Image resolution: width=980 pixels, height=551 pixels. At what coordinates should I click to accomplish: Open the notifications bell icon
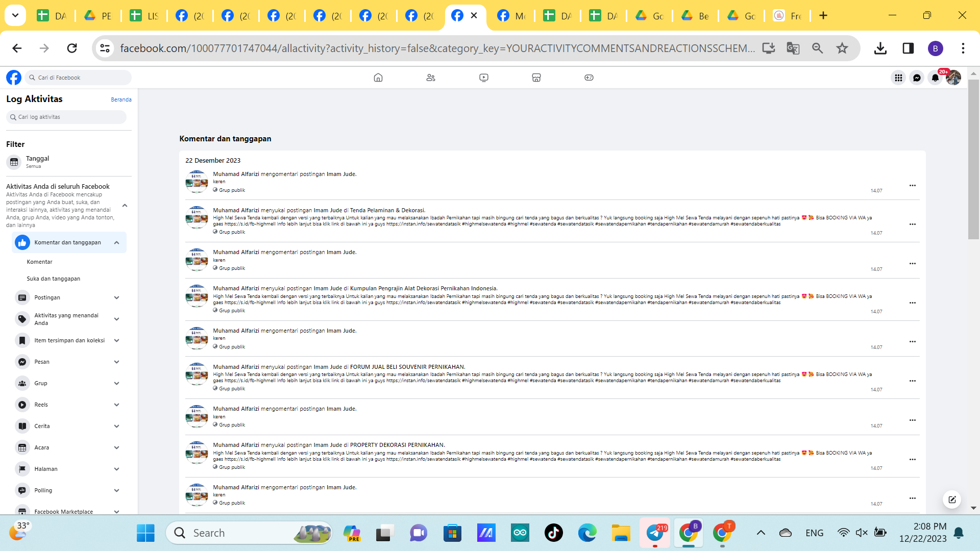click(935, 78)
